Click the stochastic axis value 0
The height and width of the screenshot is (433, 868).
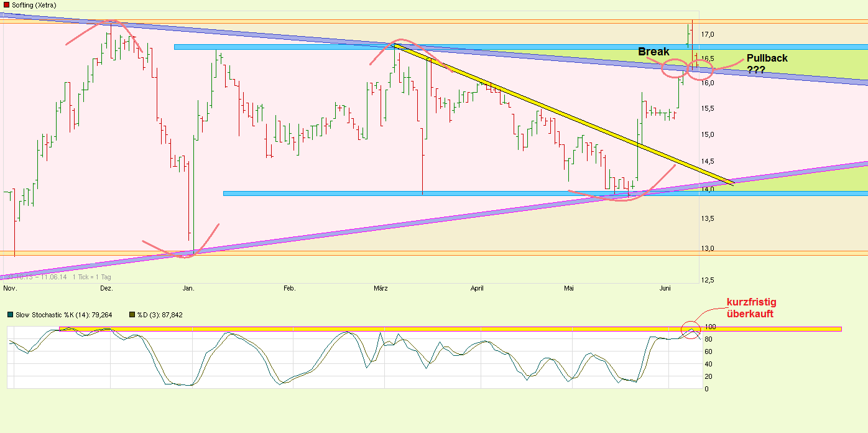(706, 389)
